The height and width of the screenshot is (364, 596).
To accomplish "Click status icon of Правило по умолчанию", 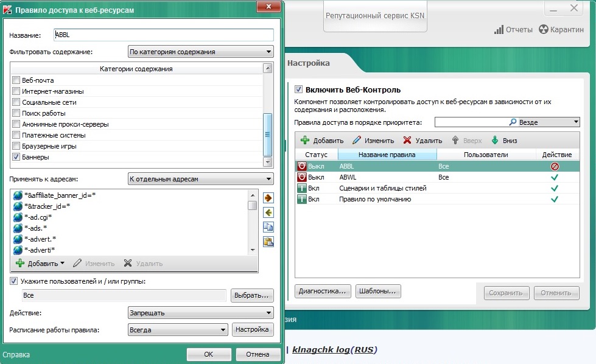I will pos(302,199).
